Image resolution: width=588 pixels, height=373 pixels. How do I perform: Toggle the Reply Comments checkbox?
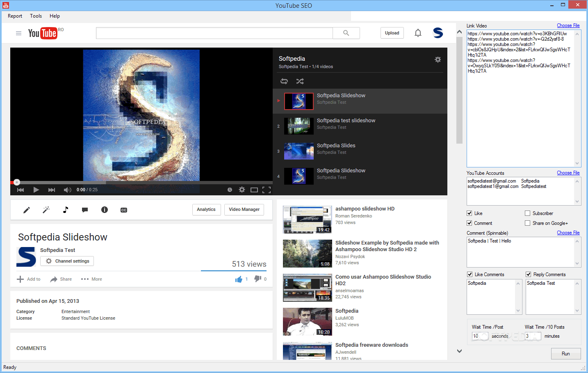click(529, 275)
